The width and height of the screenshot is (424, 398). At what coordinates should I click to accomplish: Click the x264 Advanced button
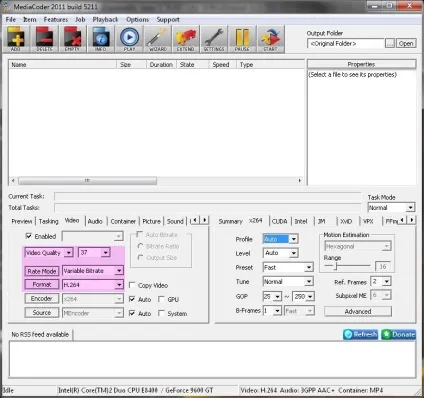pos(358,311)
